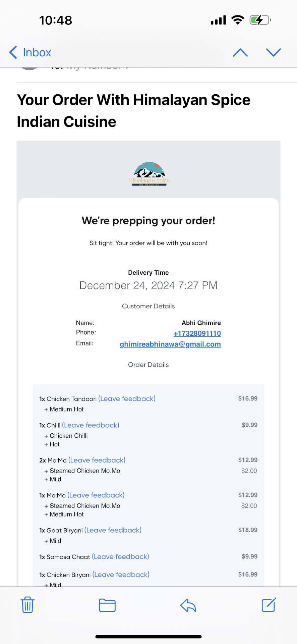Go to next message with down arrow
Screen dimensions: 297x644
[273, 52]
